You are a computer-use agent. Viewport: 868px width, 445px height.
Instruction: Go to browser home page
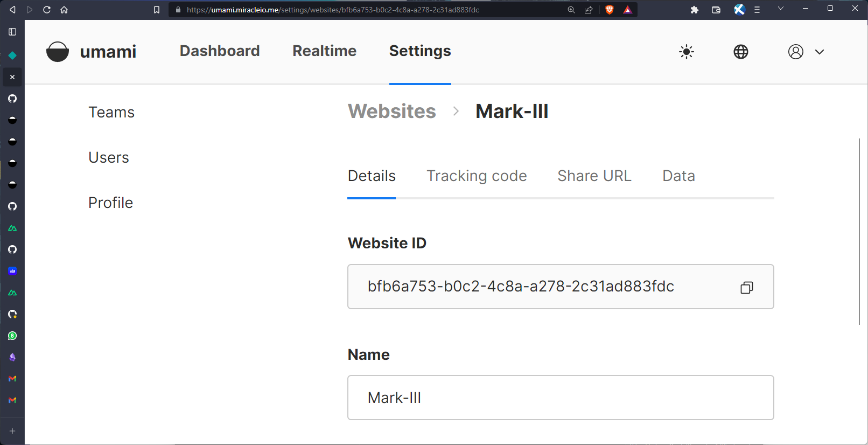pos(64,10)
